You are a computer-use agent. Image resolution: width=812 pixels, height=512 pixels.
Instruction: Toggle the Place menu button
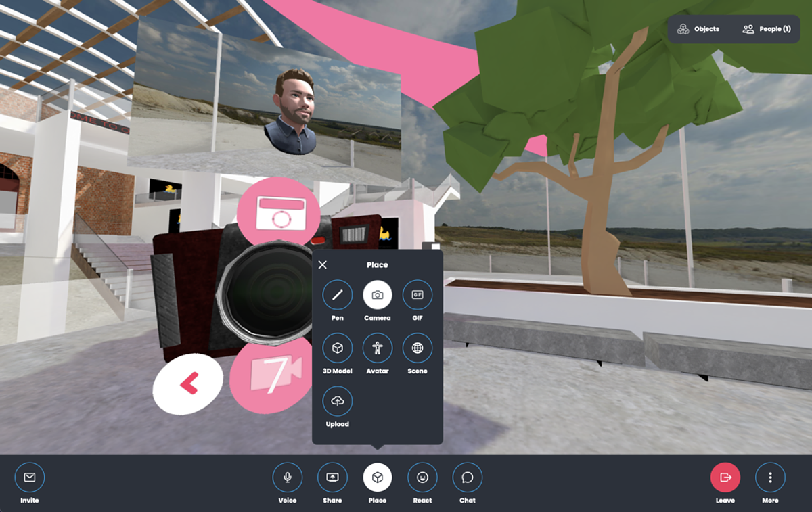coord(378,478)
